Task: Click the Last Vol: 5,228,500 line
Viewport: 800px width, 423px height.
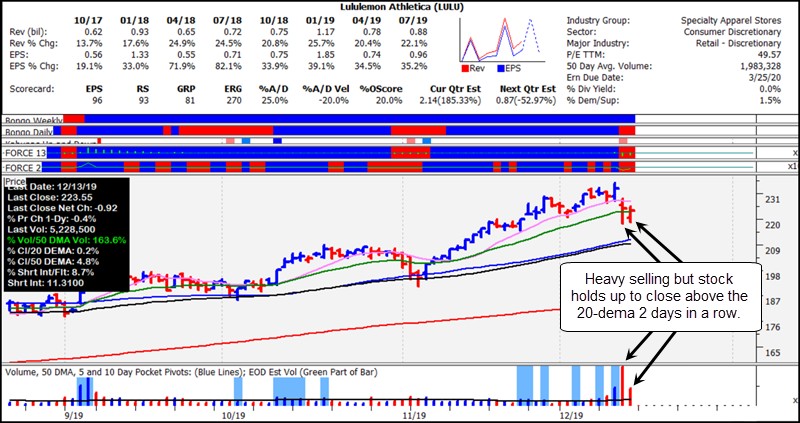Action: [51, 230]
